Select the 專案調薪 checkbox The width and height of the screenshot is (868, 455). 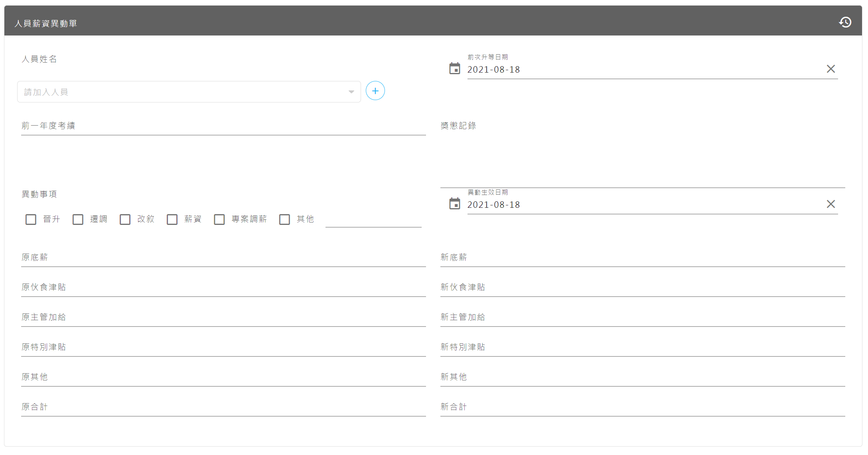tap(219, 219)
